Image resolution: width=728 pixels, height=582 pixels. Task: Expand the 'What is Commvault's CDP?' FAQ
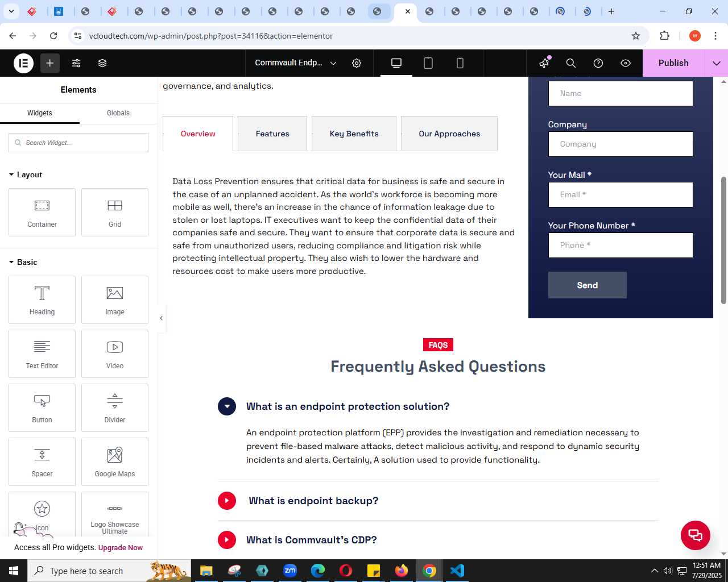pyautogui.click(x=227, y=540)
